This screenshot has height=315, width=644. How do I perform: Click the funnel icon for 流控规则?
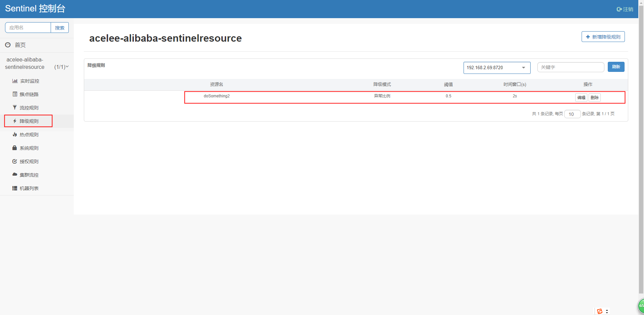[x=15, y=108]
